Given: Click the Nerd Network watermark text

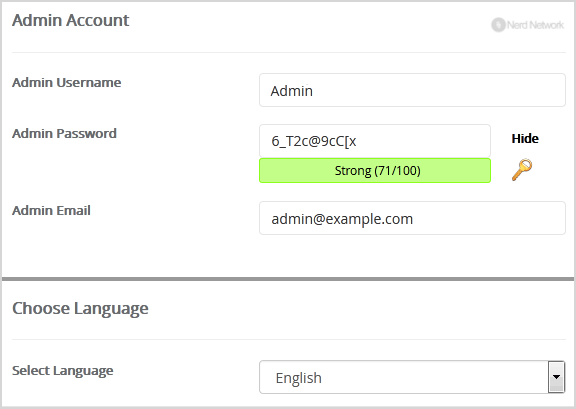Looking at the screenshot, I should (535, 25).
